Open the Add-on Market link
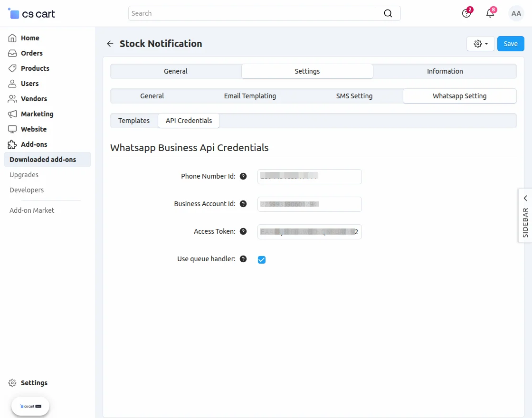This screenshot has height=418, width=532. click(31, 210)
